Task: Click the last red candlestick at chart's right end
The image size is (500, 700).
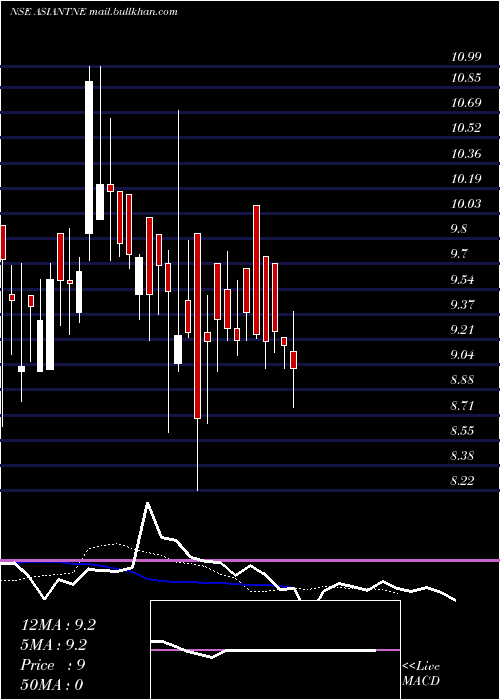Action: click(x=293, y=360)
